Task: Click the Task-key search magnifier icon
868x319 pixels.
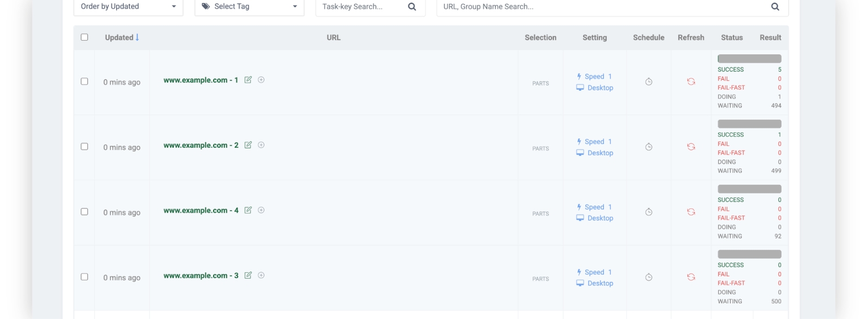Action: 412,7
